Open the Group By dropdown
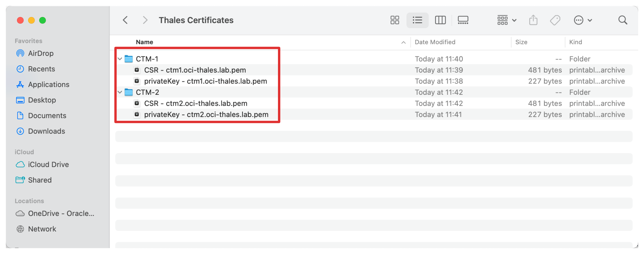The image size is (644, 254). click(507, 20)
